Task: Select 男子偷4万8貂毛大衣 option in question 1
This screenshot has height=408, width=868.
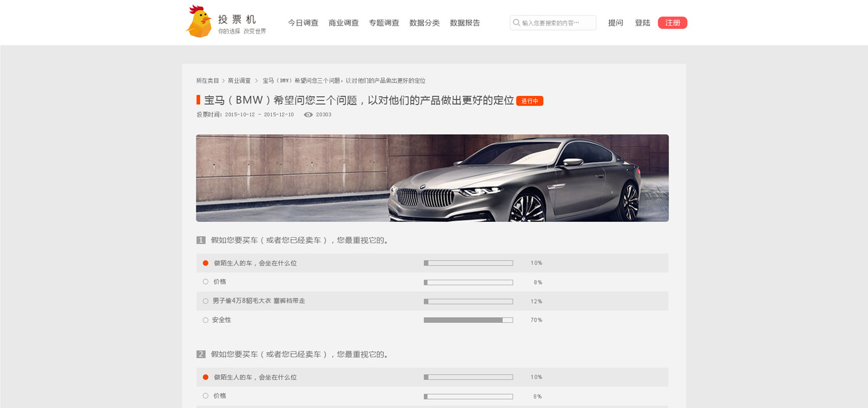Action: pos(206,301)
